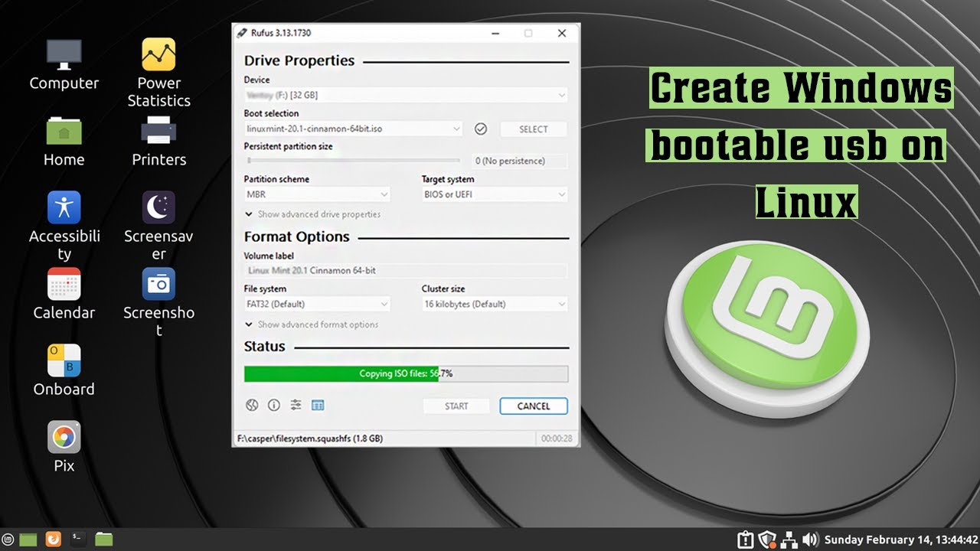This screenshot has height=551, width=980.
Task: Expand advanced format options
Action: [x=312, y=324]
